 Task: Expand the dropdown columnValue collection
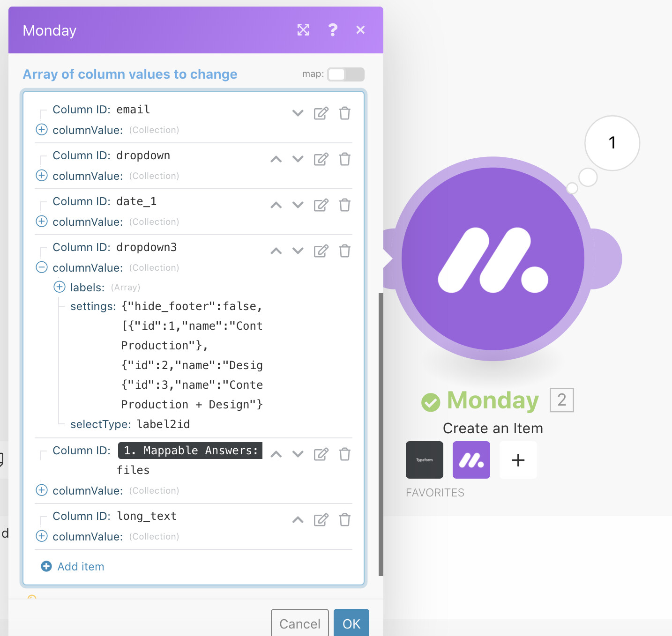[42, 175]
